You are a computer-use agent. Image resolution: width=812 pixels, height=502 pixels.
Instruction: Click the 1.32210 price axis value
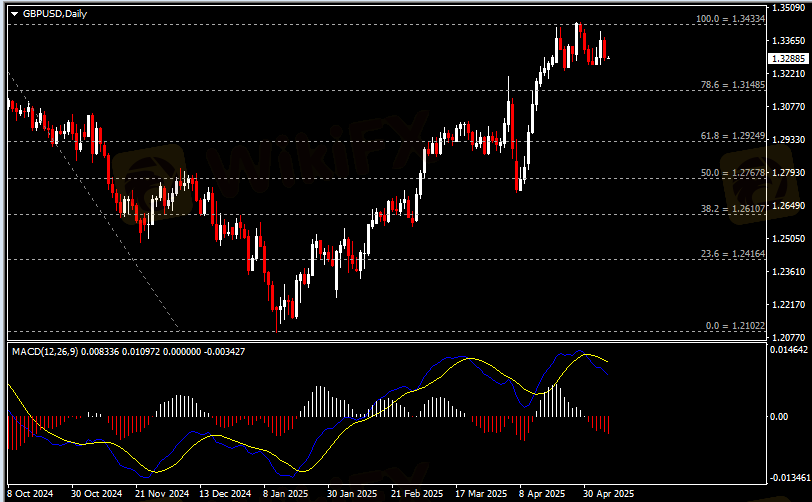pyautogui.click(x=789, y=74)
